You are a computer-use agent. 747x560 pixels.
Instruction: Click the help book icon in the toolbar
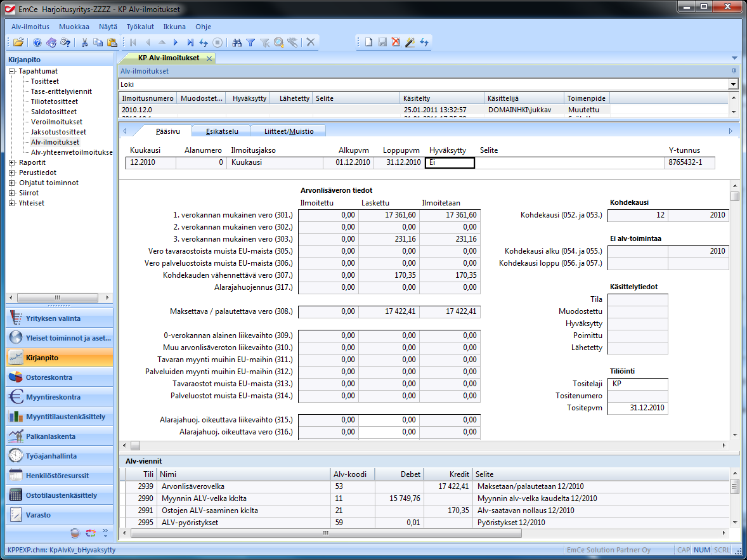coord(51,42)
